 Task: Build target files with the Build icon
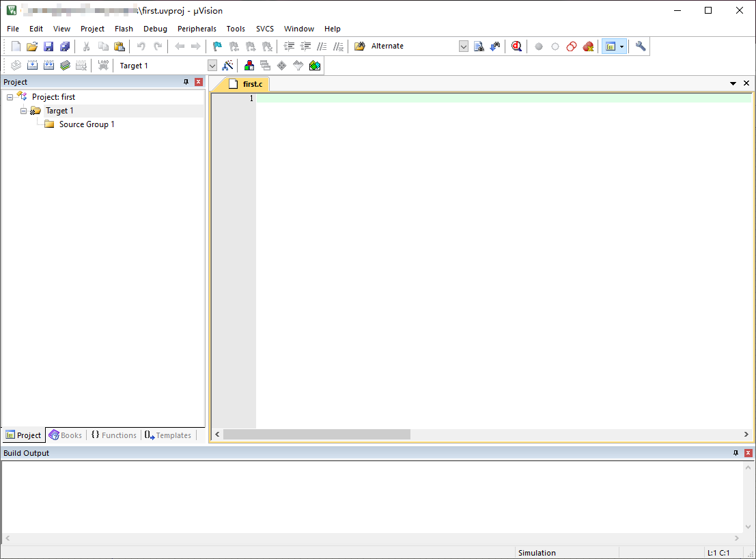click(32, 65)
